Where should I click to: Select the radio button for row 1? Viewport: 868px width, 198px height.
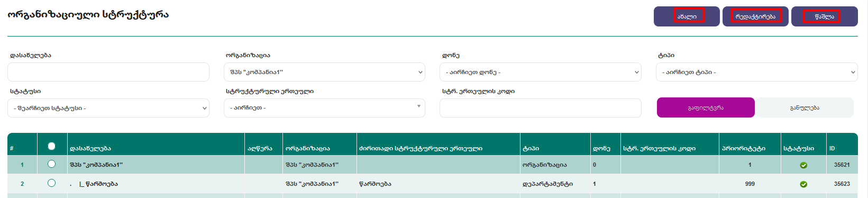click(51, 164)
